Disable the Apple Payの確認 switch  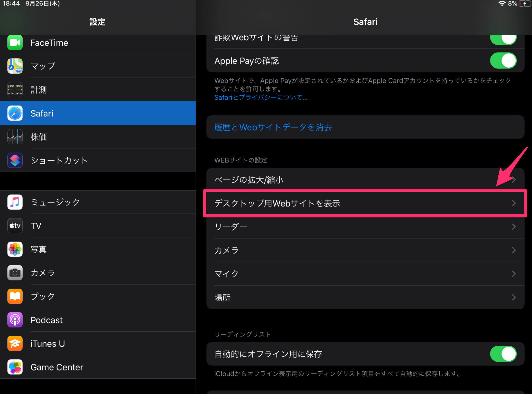(503, 61)
